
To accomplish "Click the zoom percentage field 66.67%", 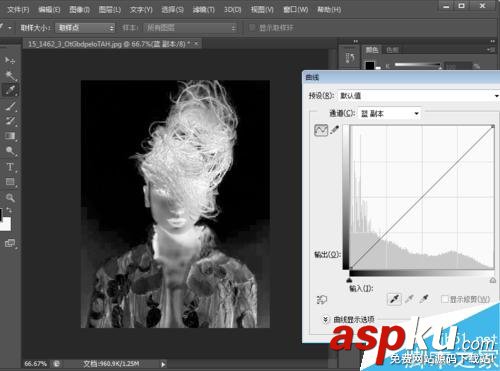I will 35,363.
